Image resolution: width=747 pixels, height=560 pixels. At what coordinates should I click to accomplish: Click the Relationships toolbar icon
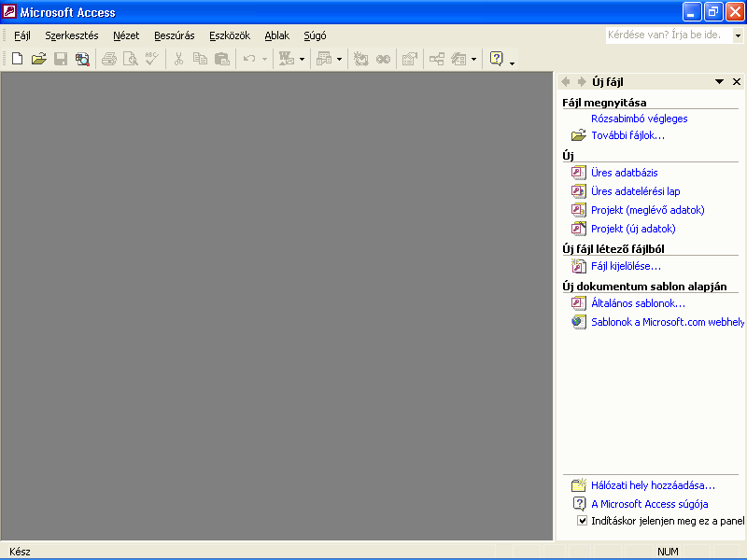click(x=437, y=59)
